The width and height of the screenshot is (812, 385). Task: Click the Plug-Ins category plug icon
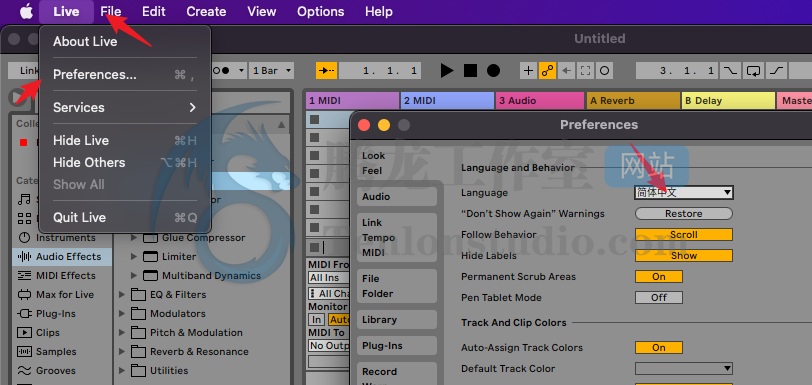click(x=24, y=313)
